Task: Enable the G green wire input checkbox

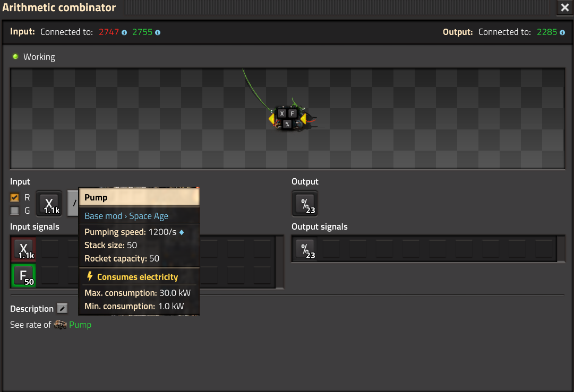Action: coord(15,211)
